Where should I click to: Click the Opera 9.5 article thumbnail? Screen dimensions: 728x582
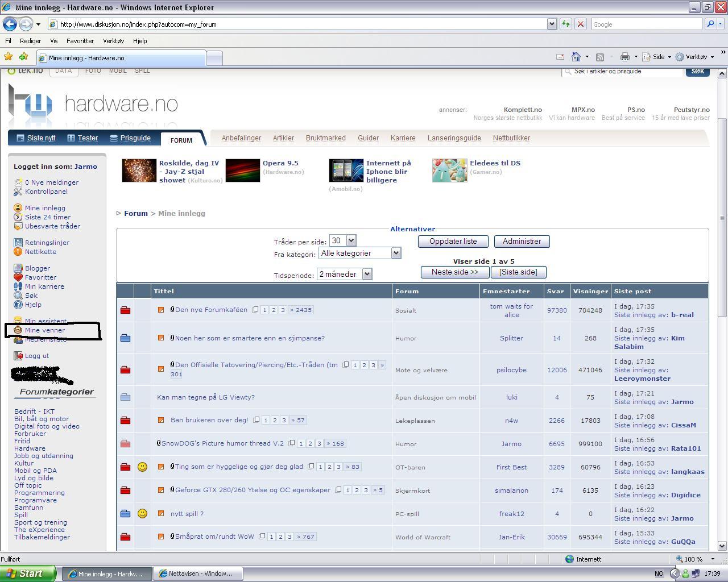click(243, 171)
